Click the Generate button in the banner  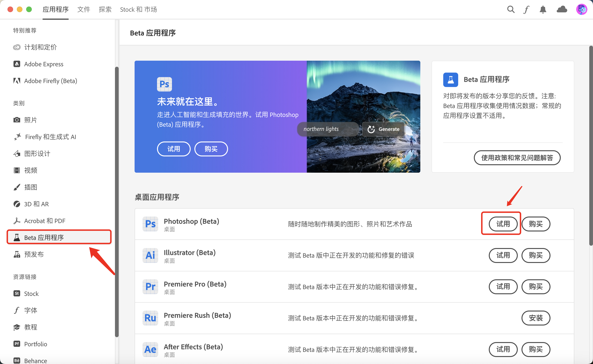pyautogui.click(x=383, y=129)
